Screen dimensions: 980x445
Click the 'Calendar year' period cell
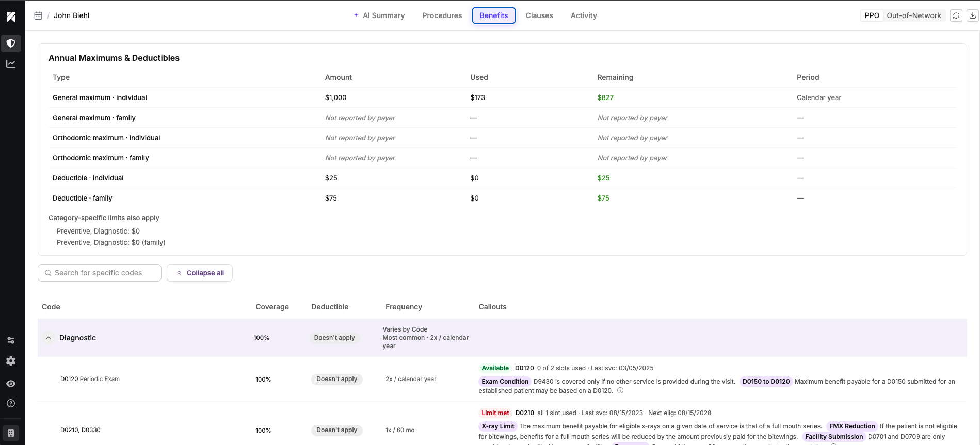coord(819,97)
